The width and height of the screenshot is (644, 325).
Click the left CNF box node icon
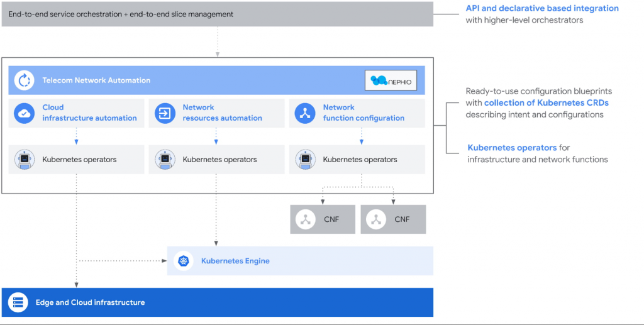coord(305,219)
